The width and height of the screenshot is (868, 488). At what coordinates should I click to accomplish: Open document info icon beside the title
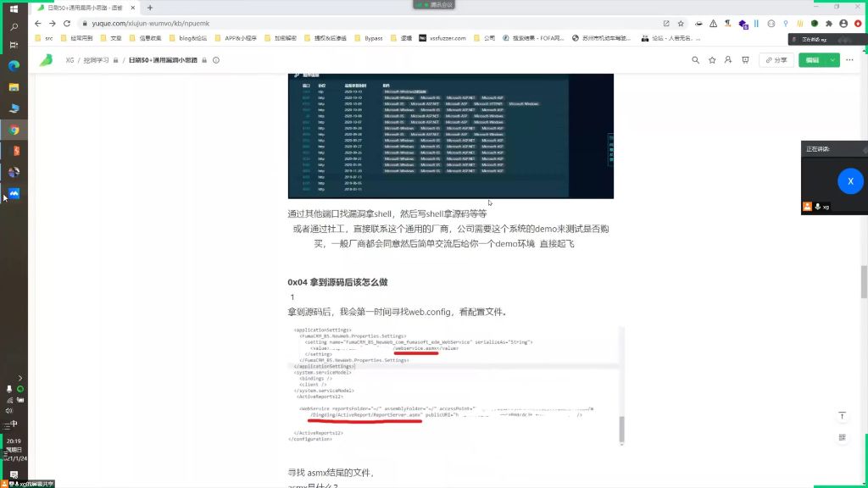216,60
